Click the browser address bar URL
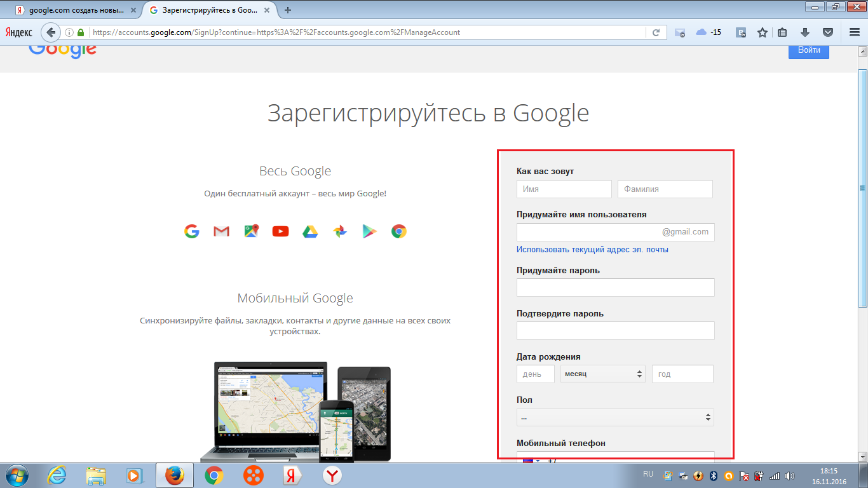Viewport: 868px width, 488px height. click(276, 32)
